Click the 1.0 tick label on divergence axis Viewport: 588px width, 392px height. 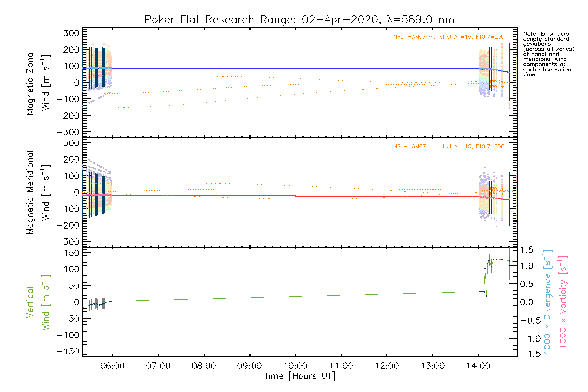point(527,266)
